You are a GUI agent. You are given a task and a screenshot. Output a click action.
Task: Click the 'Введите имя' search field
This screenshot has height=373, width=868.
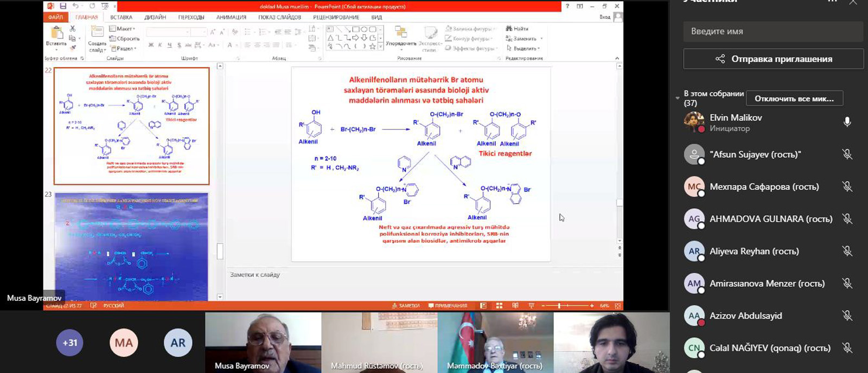(x=773, y=31)
